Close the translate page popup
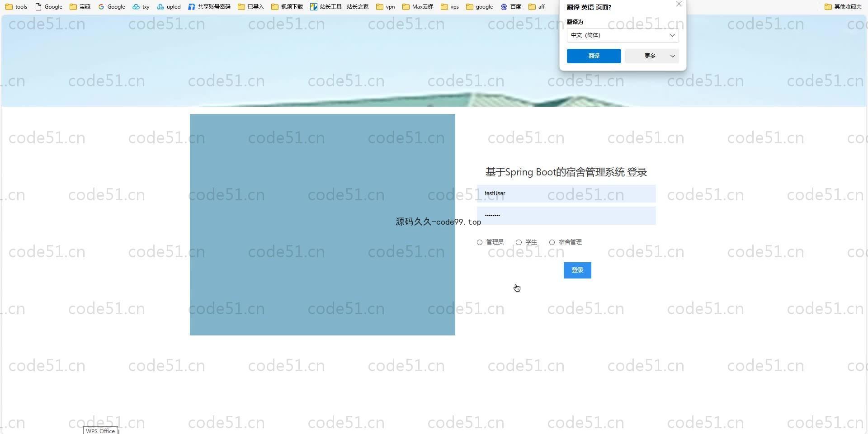 (679, 4)
